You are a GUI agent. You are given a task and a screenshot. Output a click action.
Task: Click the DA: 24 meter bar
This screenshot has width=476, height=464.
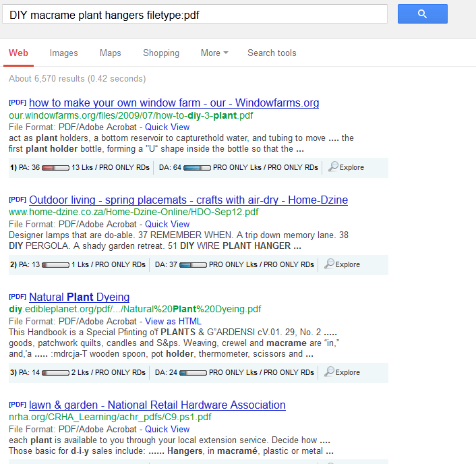pos(193,372)
